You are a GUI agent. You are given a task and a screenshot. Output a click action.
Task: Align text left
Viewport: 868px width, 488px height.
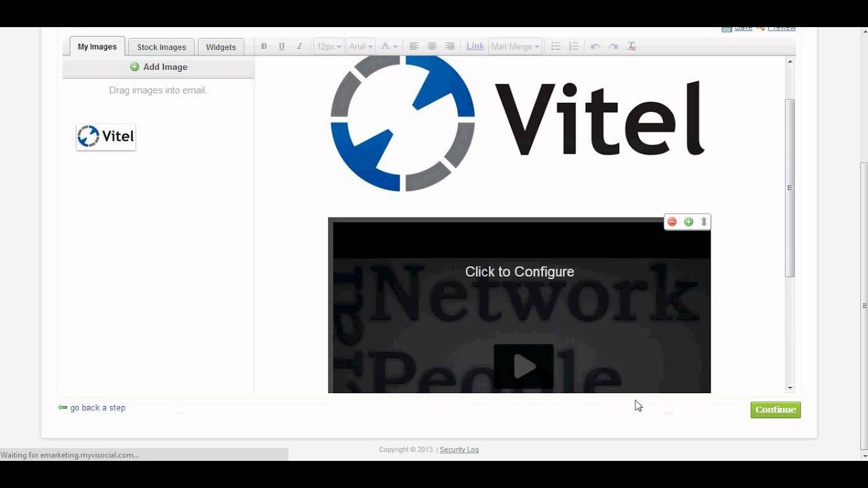click(414, 46)
